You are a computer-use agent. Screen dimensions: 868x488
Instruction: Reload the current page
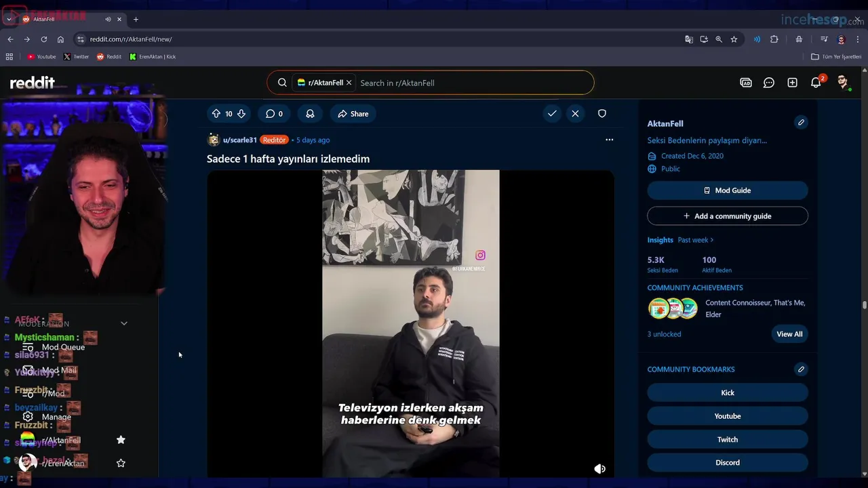44,39
